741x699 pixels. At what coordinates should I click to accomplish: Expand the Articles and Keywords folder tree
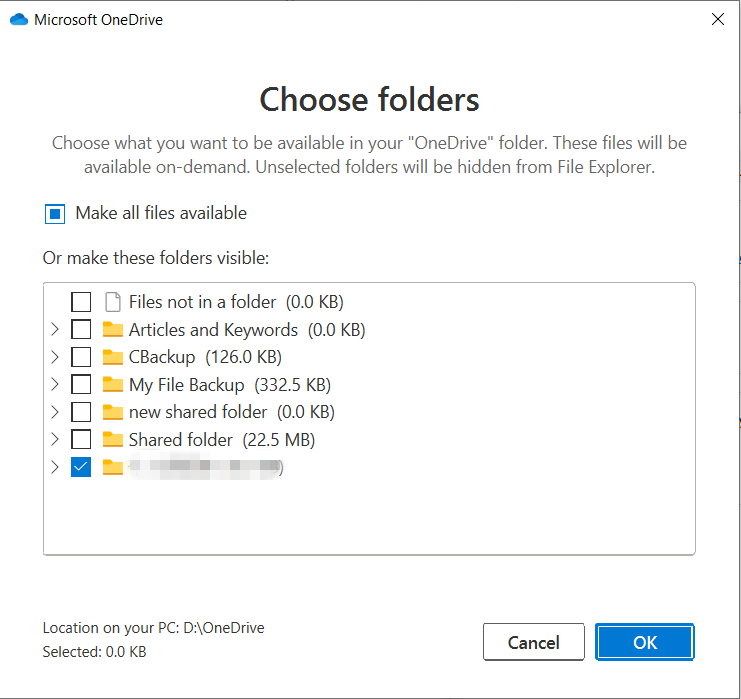(54, 330)
